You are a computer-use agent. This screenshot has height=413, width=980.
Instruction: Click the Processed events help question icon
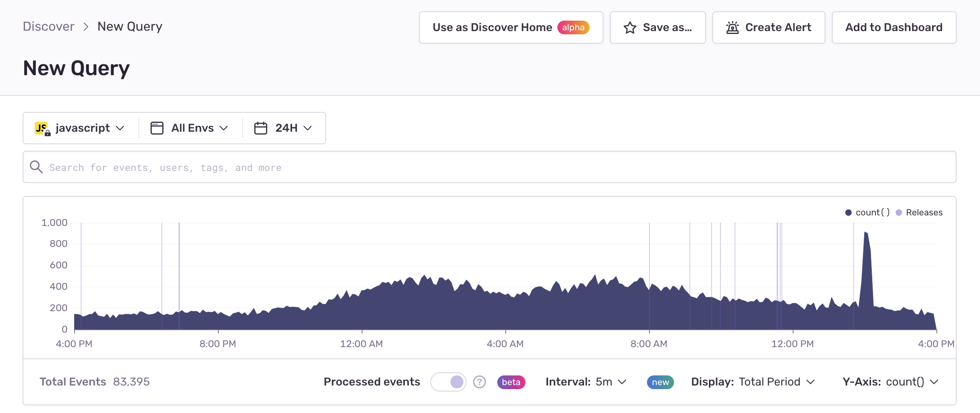pyautogui.click(x=479, y=382)
